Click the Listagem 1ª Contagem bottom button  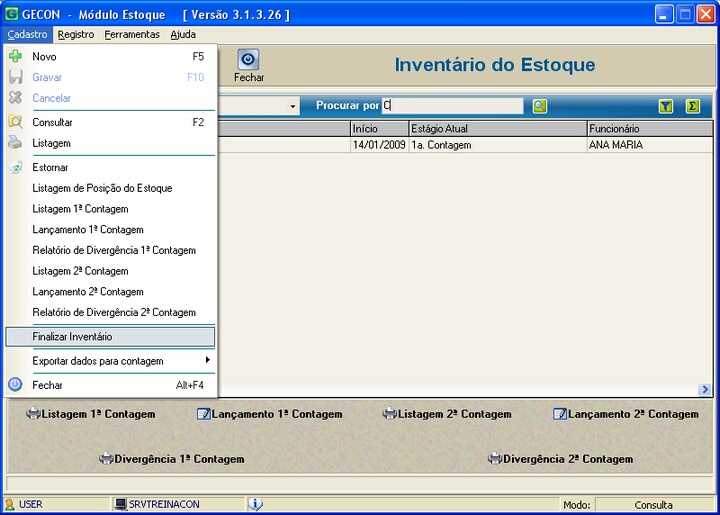tap(90, 414)
